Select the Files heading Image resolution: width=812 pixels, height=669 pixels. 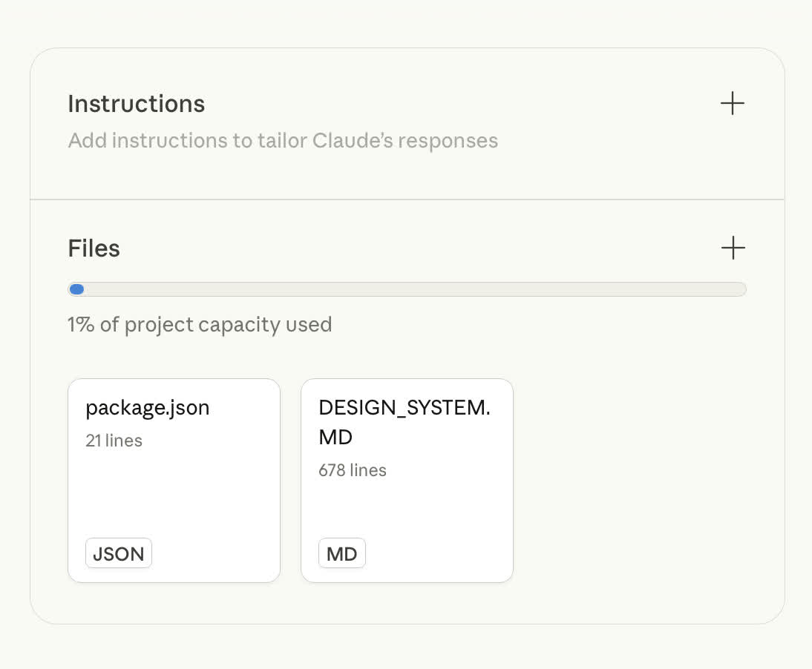pos(94,248)
